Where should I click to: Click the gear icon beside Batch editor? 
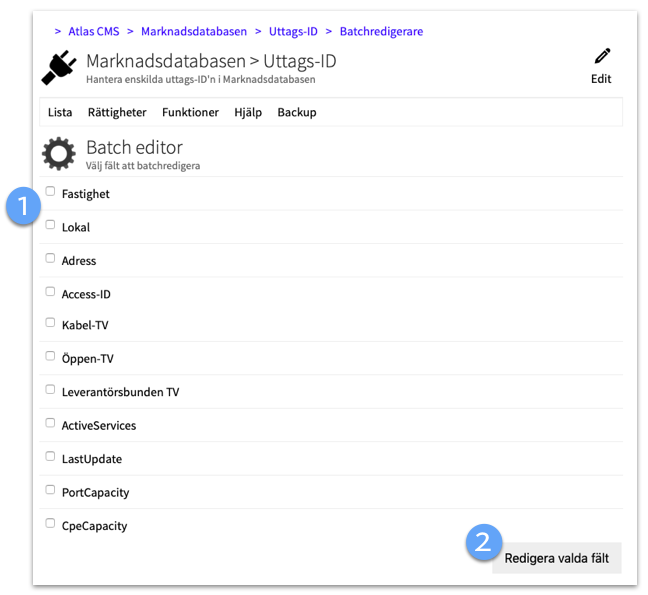[x=59, y=153]
